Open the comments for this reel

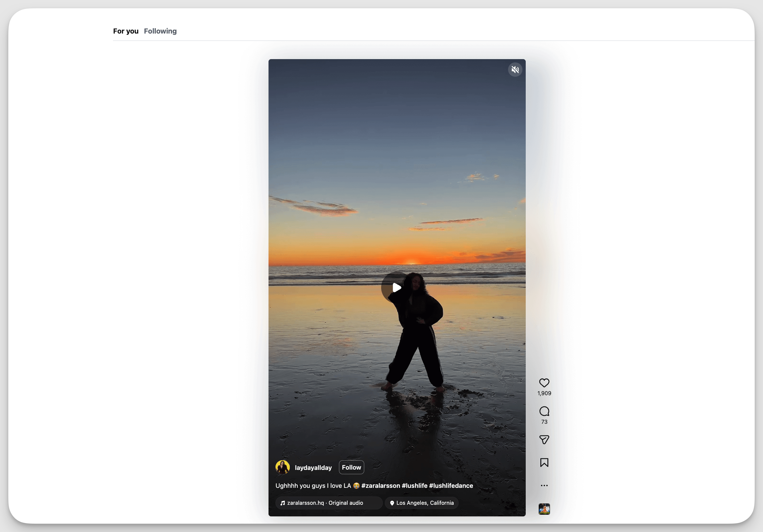(544, 411)
